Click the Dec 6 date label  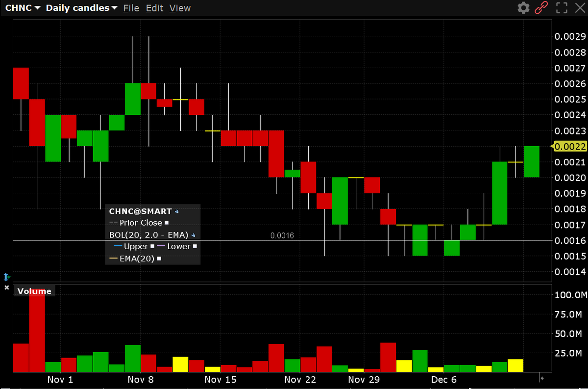click(x=444, y=380)
